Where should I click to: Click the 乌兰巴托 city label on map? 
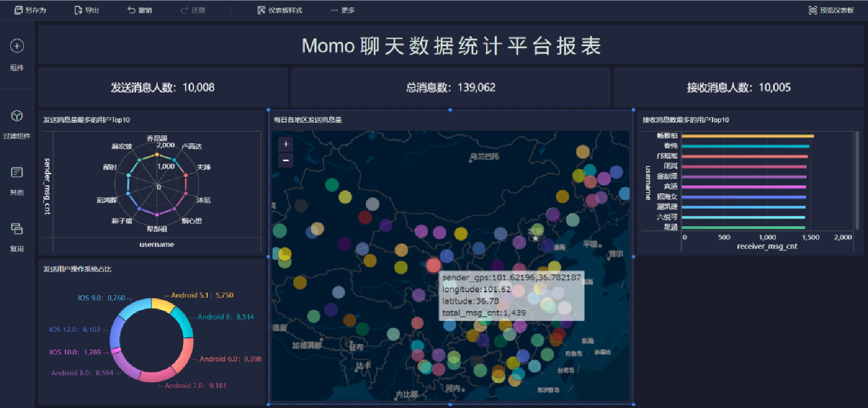tap(485, 157)
